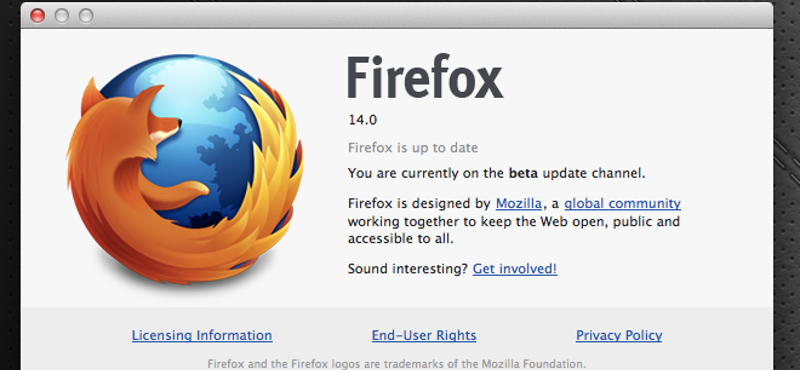Click the 'Firefox is up to date' status
800x370 pixels.
tap(413, 148)
